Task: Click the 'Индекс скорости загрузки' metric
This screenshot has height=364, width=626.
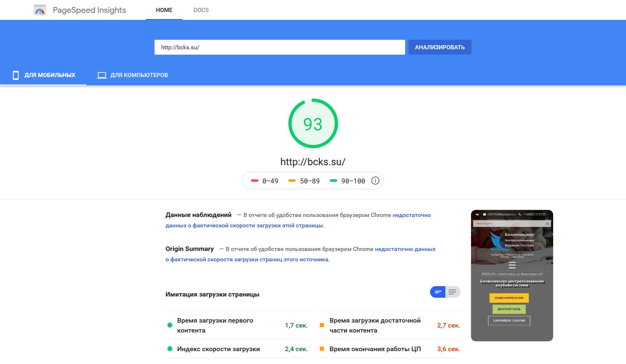Action: click(x=237, y=349)
